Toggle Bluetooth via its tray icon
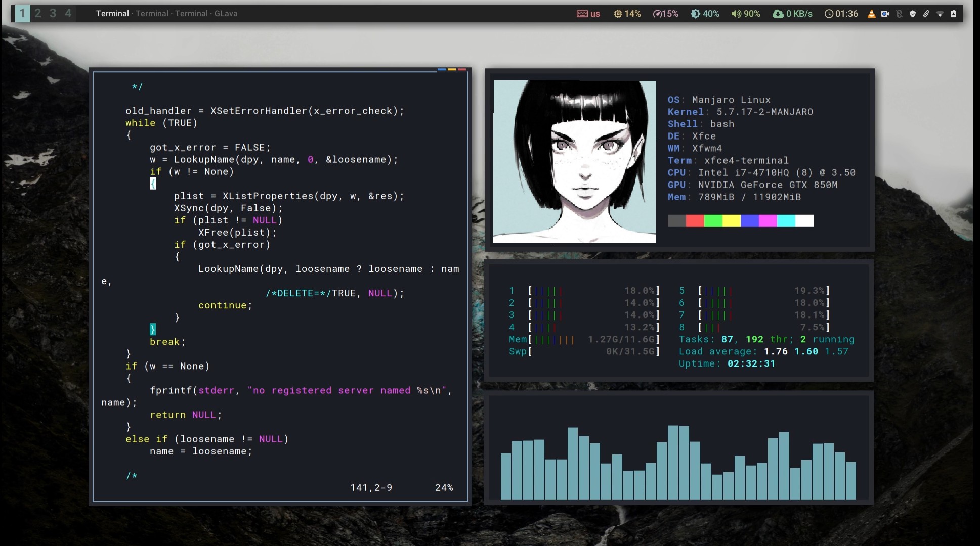Viewport: 980px width, 546px height. (899, 14)
